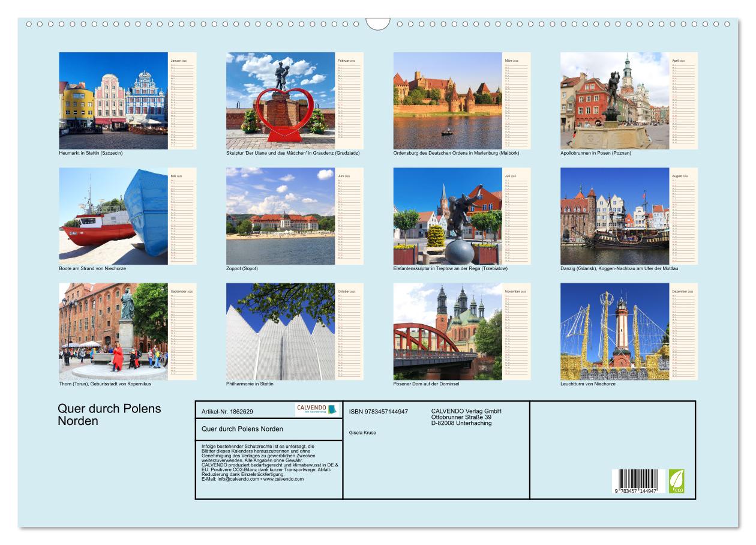Click the April calendar column

pyautogui.click(x=683, y=101)
